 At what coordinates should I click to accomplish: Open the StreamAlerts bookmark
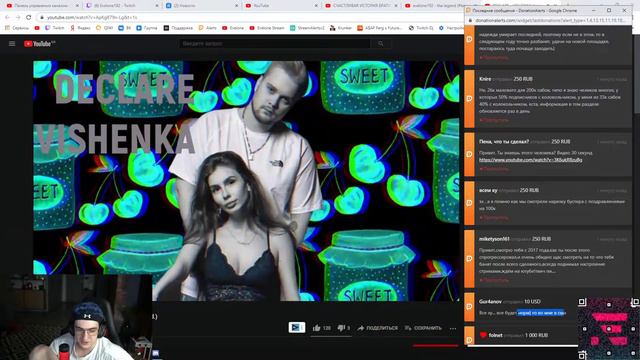(x=307, y=28)
